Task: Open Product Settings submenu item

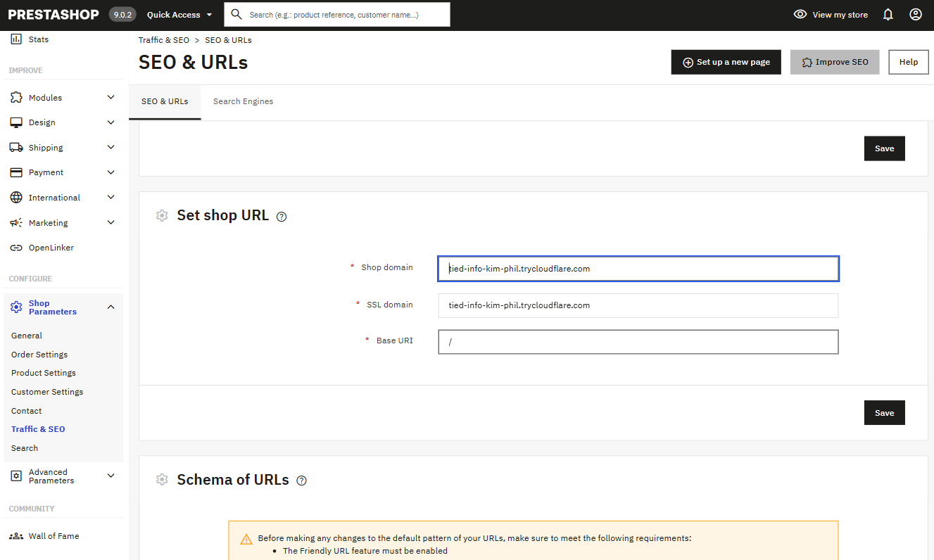Action: [x=44, y=373]
